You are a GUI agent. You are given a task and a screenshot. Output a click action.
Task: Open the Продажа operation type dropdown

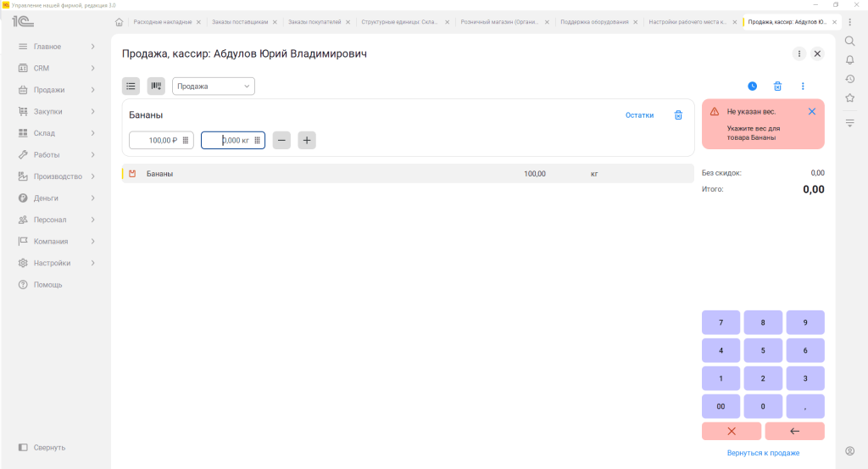tap(213, 86)
